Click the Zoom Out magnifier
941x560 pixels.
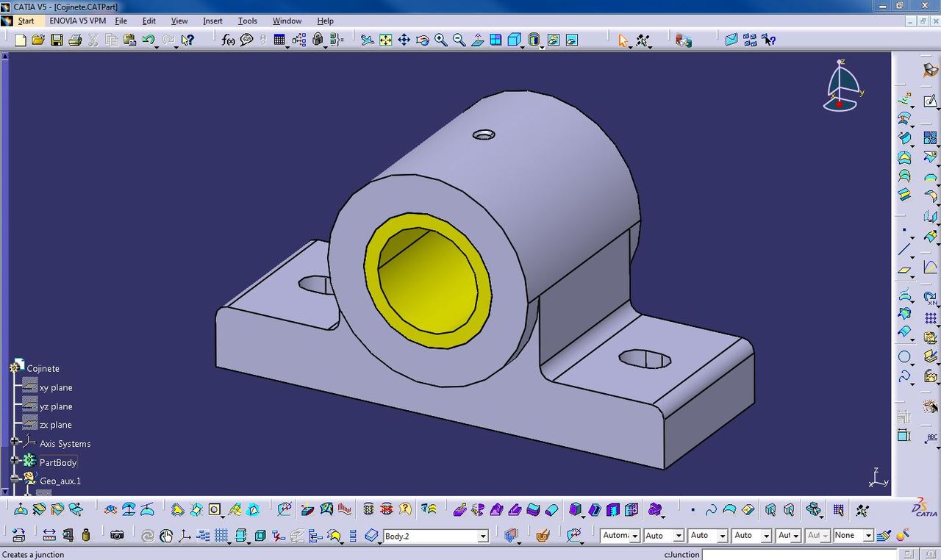pyautogui.click(x=459, y=40)
